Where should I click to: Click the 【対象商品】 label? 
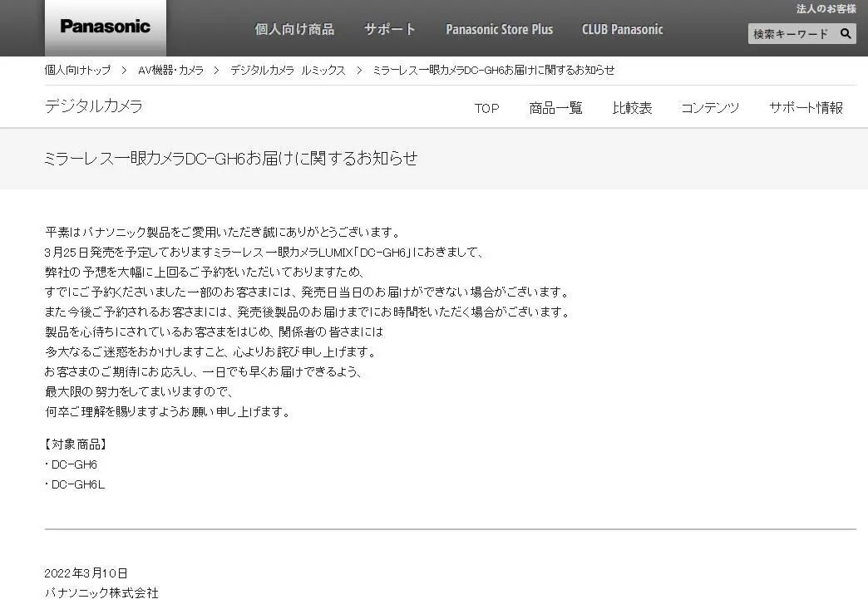[76, 445]
